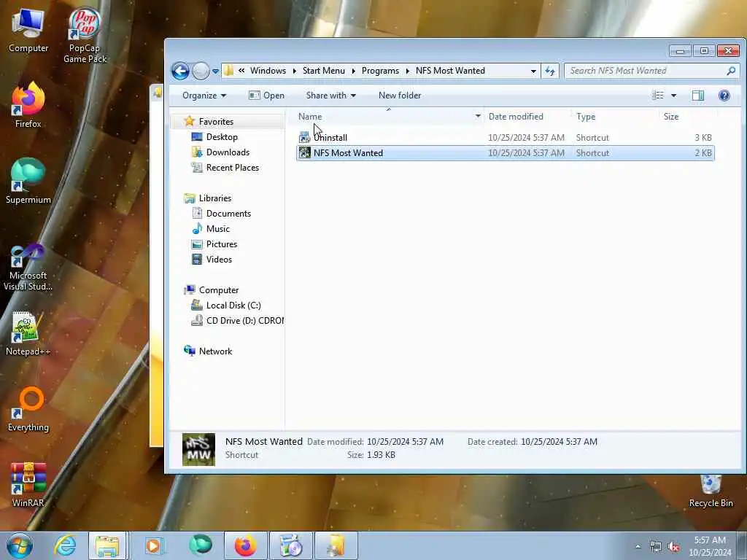
Task: Click NFS Most Wanted breadcrumb segment
Action: click(450, 71)
